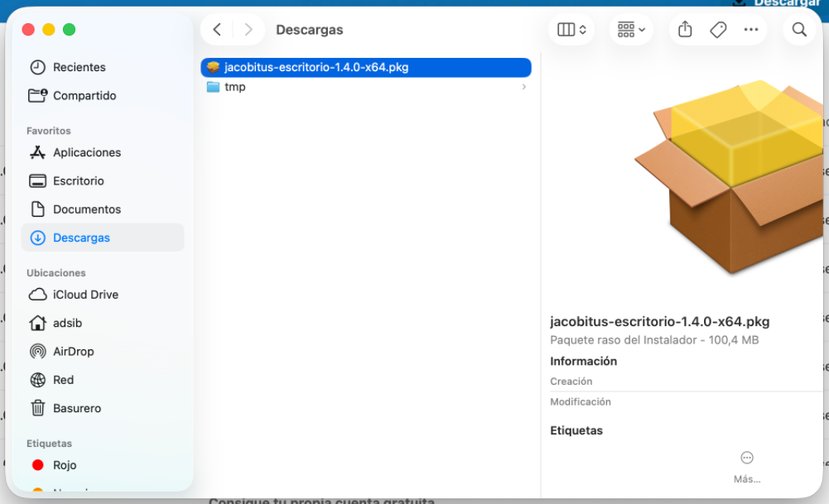Click the green full-screen window button
The image size is (829, 504).
click(x=69, y=30)
